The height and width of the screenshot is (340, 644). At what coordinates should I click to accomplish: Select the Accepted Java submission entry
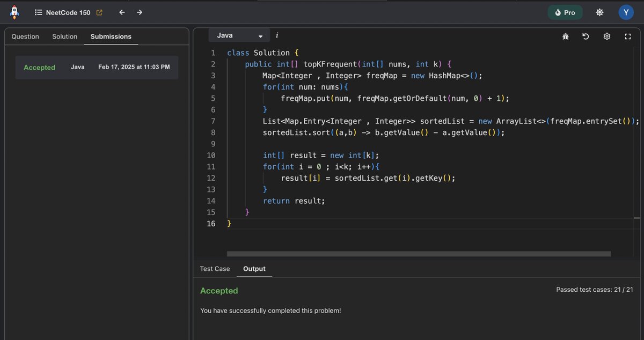96,67
